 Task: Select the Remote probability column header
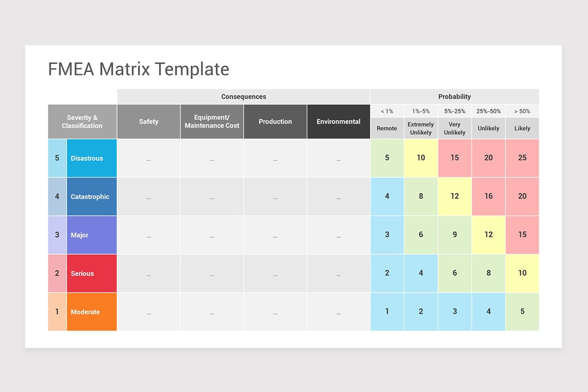point(387,128)
